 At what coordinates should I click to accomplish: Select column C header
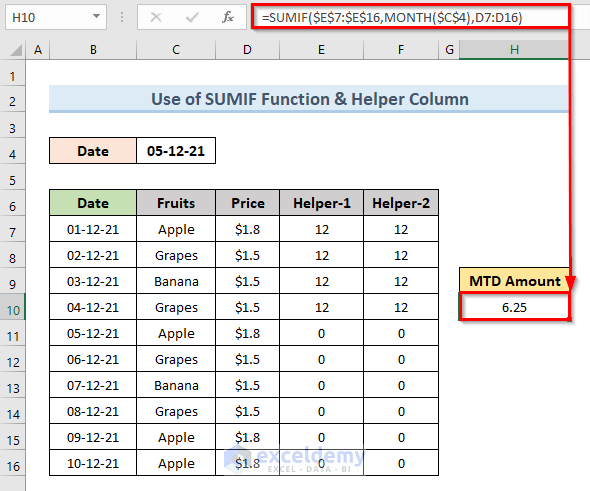point(176,50)
